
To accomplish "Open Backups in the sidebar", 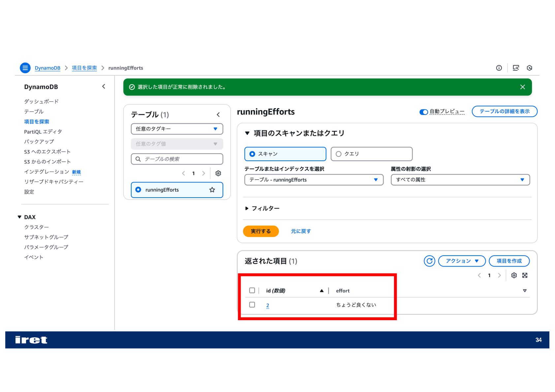I will pos(39,141).
